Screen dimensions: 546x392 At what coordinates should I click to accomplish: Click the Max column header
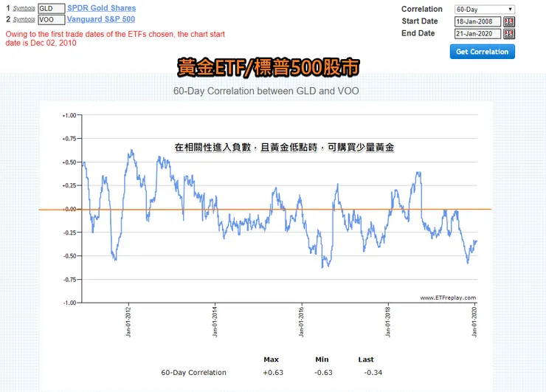(x=271, y=360)
